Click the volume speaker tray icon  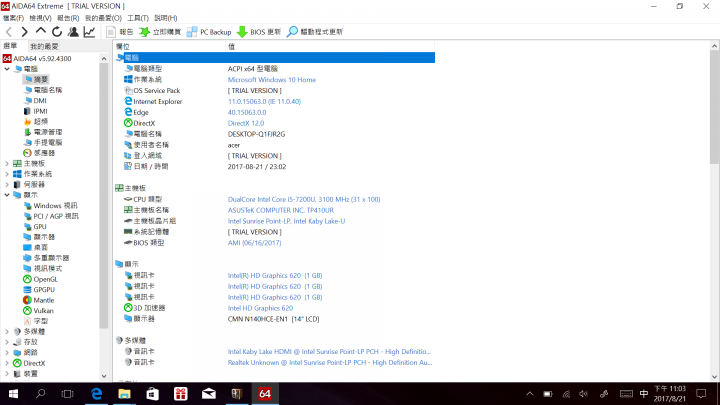pyautogui.click(x=584, y=394)
